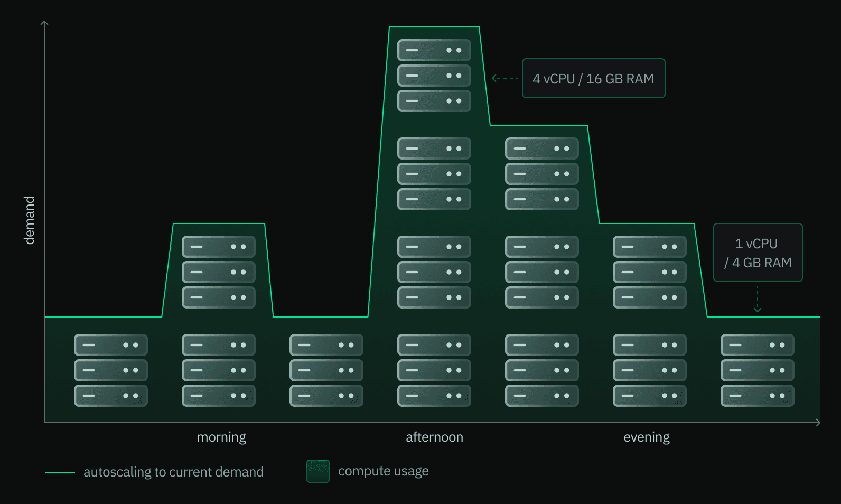841x504 pixels.
Task: Click the compute usage legend text
Action: (383, 471)
